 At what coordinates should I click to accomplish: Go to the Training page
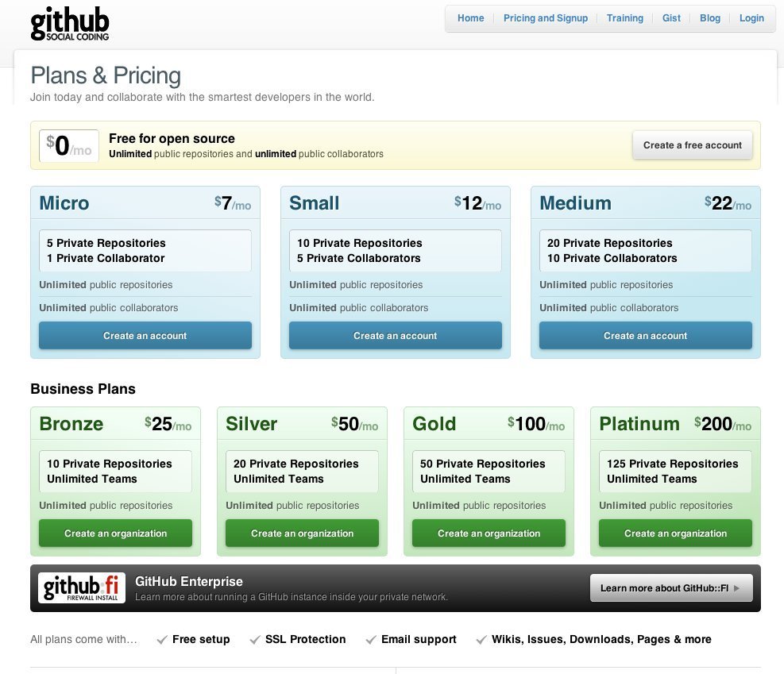click(x=624, y=18)
